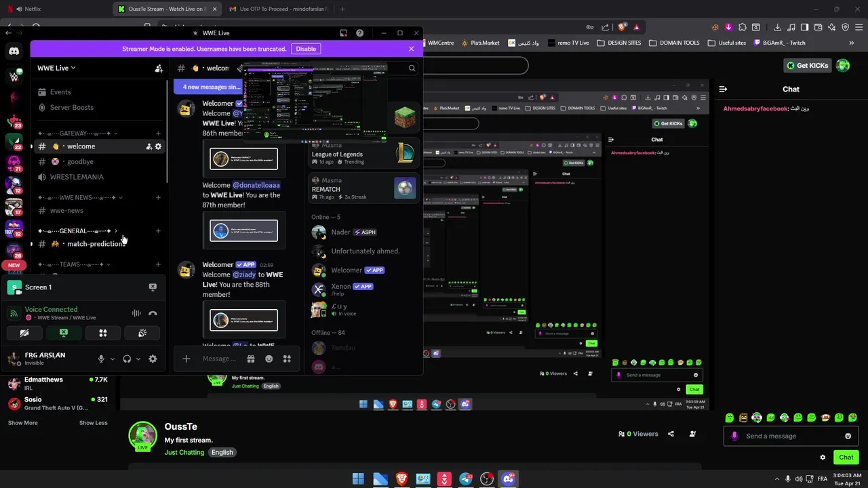Search in the WWE Live server
The height and width of the screenshot is (488, 868).
click(412, 68)
